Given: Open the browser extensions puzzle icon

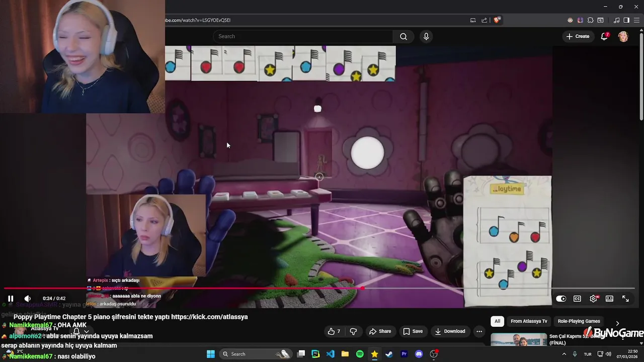Looking at the screenshot, I should pos(590,20).
